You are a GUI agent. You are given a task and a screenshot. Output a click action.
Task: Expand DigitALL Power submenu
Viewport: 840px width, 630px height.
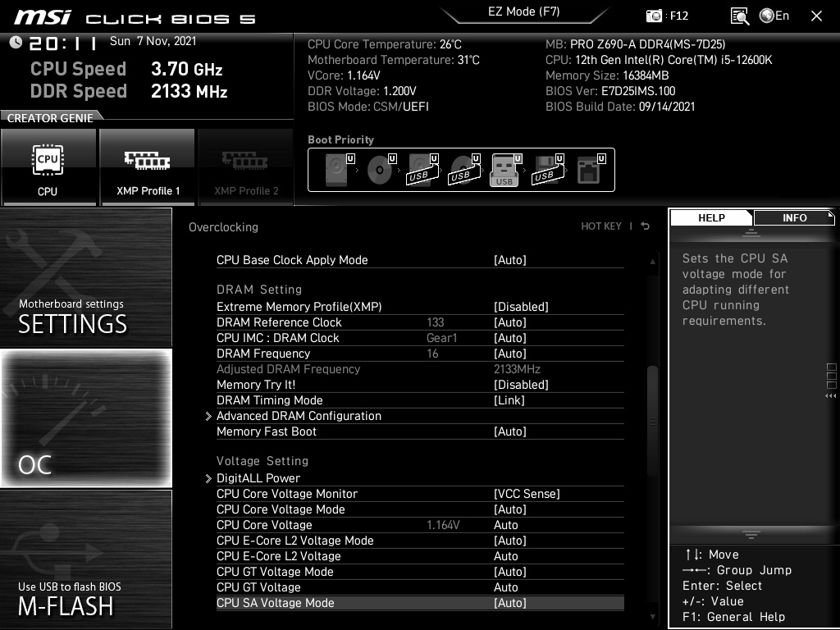click(x=414, y=478)
